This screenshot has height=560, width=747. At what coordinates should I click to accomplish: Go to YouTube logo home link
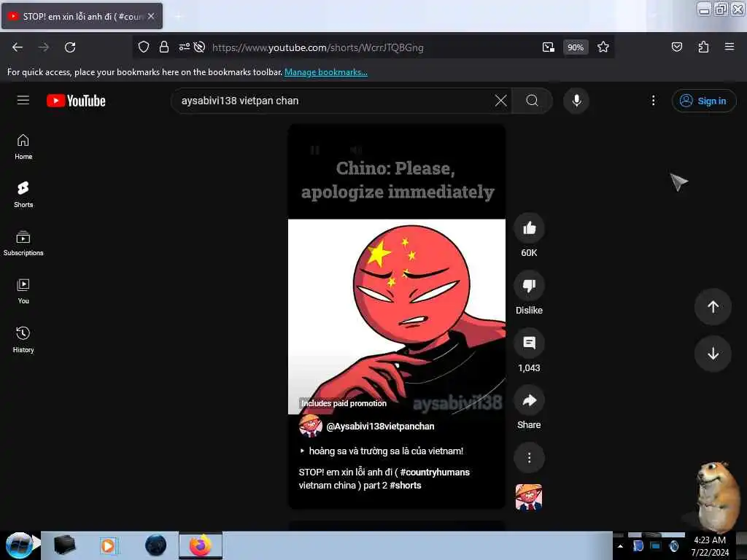pyautogui.click(x=76, y=101)
